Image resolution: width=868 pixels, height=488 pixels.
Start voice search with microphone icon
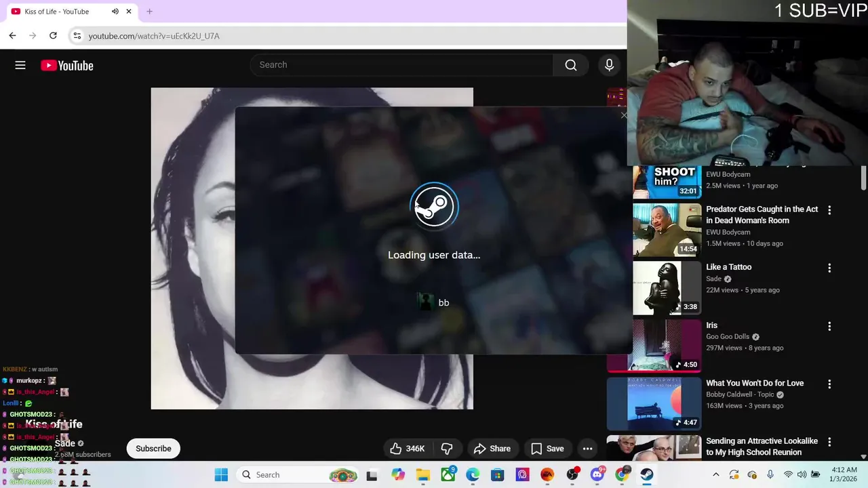click(x=609, y=65)
